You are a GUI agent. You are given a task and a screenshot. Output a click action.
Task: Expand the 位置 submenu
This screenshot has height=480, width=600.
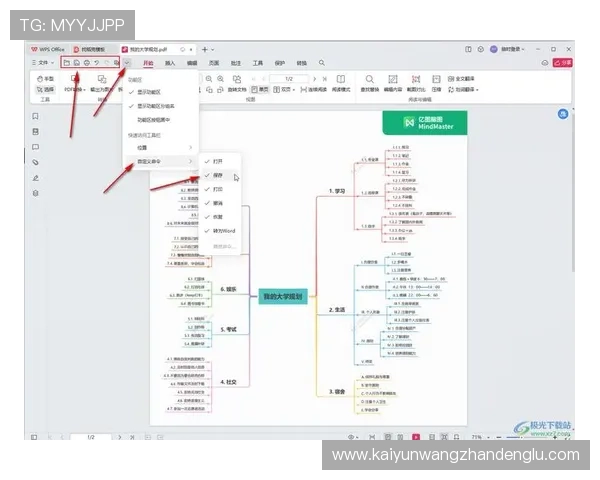click(160, 147)
